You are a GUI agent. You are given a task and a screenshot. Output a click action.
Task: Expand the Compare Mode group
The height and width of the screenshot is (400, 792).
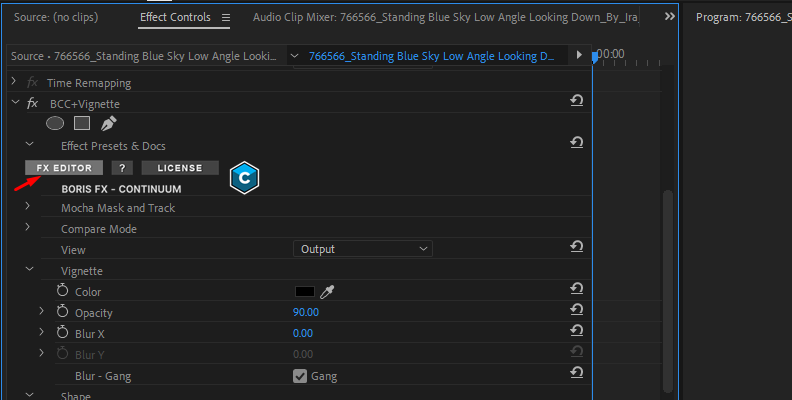point(28,227)
